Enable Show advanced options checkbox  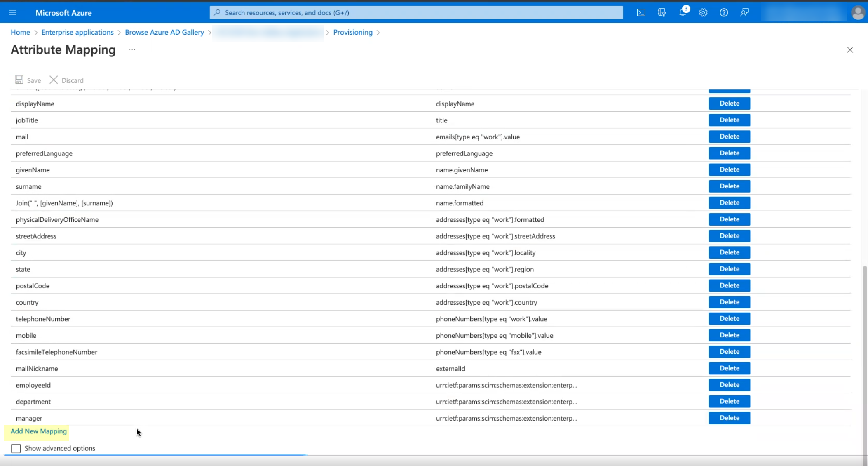tap(16, 448)
